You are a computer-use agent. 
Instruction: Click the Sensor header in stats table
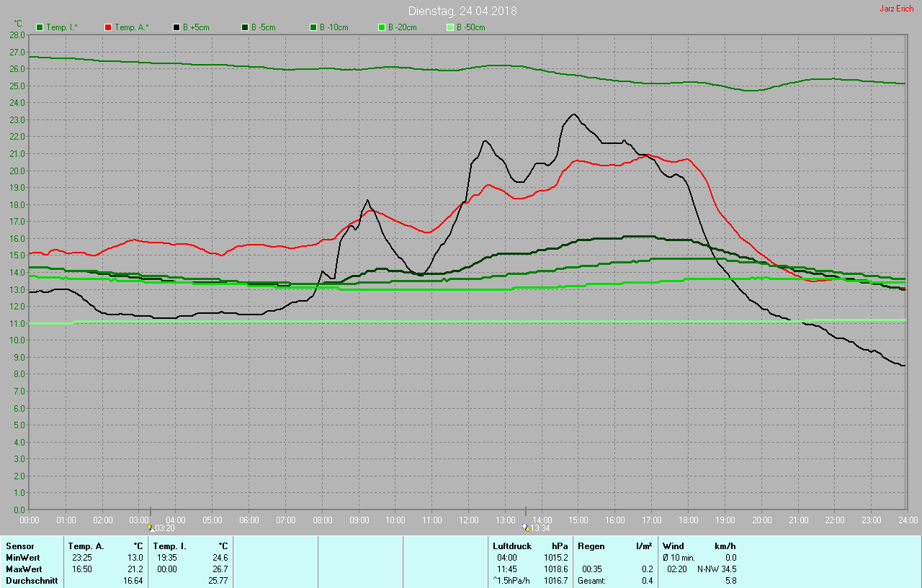point(20,546)
